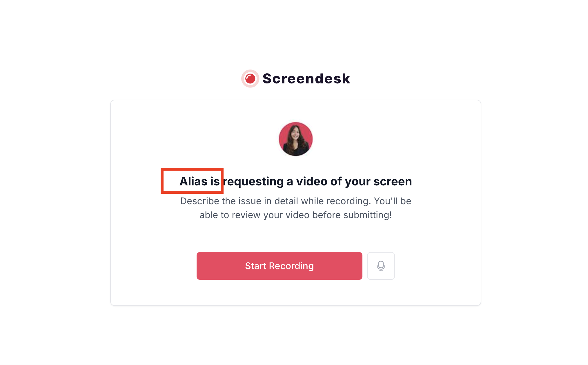Click the word "Start" on red button
This screenshot has height=365, width=588.
click(256, 266)
